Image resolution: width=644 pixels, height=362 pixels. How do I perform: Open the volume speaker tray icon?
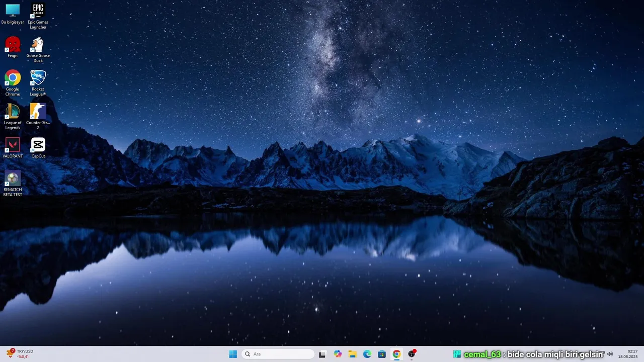pyautogui.click(x=610, y=354)
